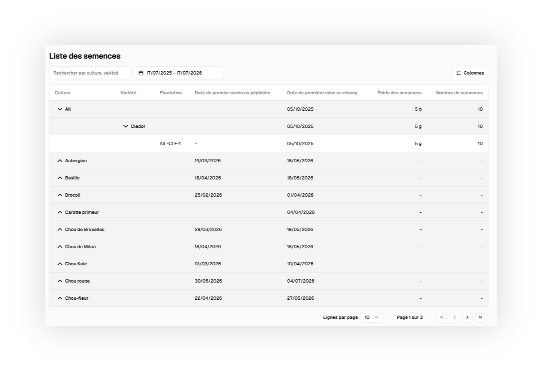Select the plantation code cell under Cledor
542x371 pixels.
point(170,143)
